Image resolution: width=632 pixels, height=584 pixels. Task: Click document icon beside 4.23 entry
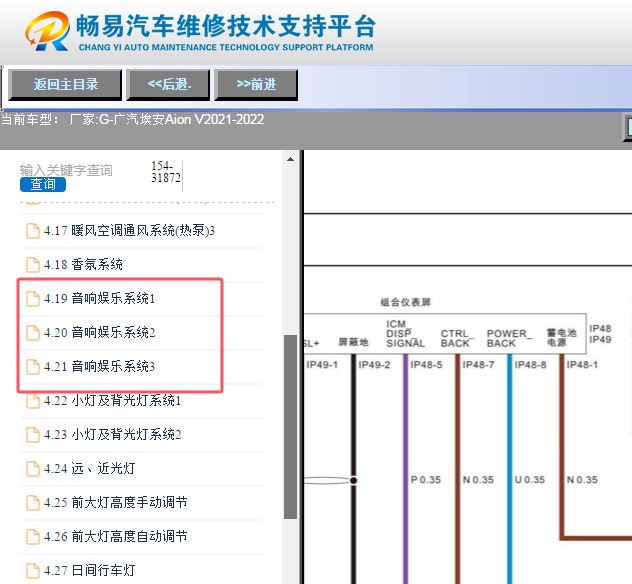coord(33,435)
